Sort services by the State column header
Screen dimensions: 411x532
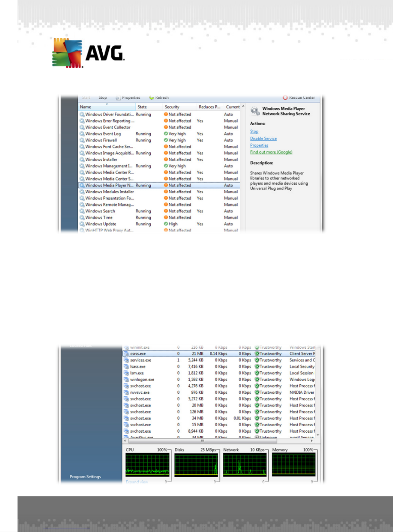point(149,107)
